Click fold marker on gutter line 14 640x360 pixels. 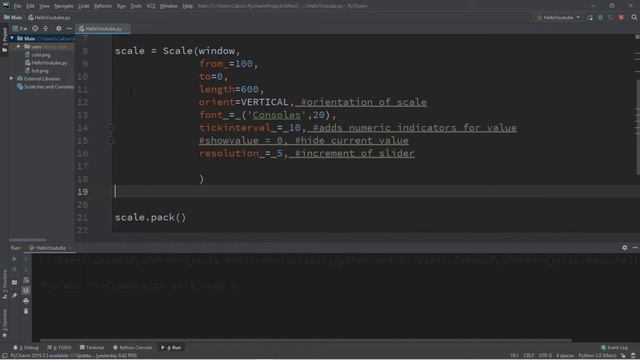tap(111, 128)
